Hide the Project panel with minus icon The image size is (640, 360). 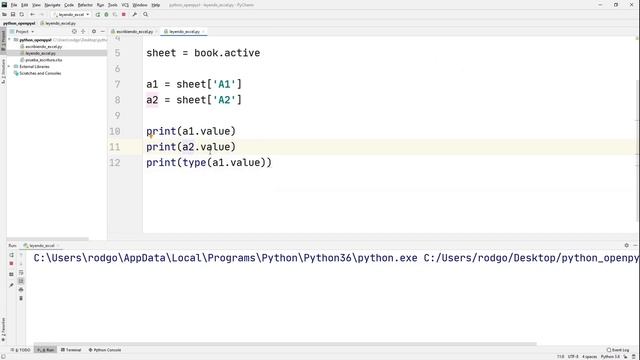point(102,31)
